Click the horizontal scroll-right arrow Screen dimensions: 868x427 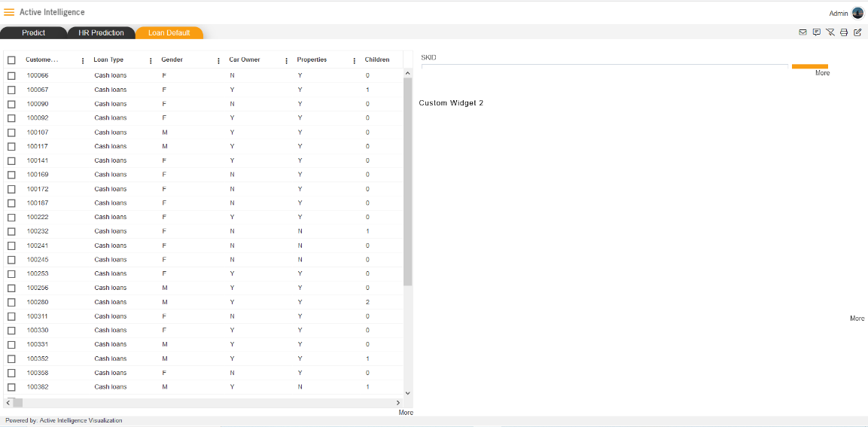click(x=397, y=403)
